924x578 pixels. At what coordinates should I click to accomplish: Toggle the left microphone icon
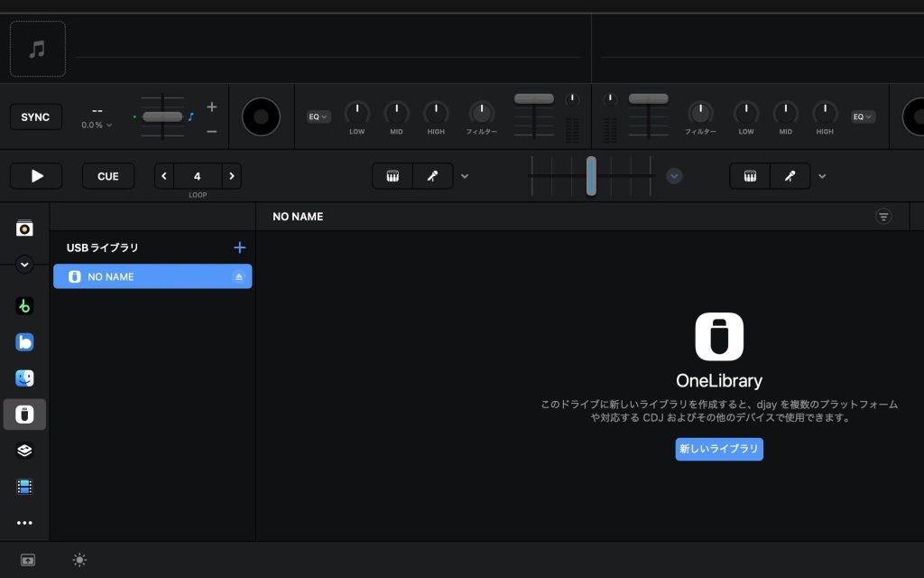tap(432, 176)
